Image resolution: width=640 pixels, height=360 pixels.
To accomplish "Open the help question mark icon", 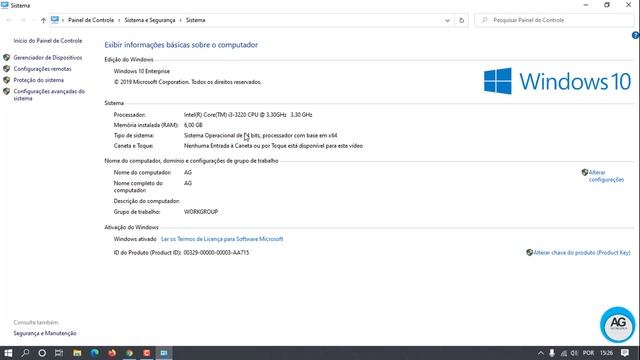I will point(636,36).
